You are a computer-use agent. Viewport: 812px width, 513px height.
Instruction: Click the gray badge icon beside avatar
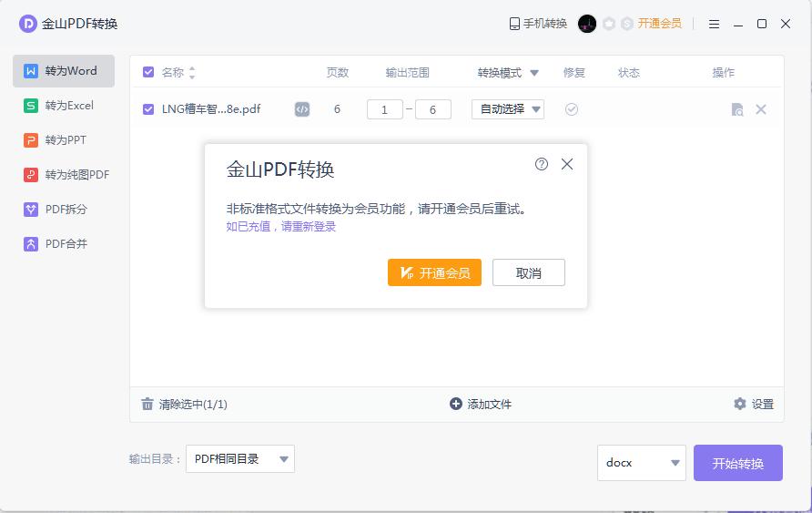610,24
